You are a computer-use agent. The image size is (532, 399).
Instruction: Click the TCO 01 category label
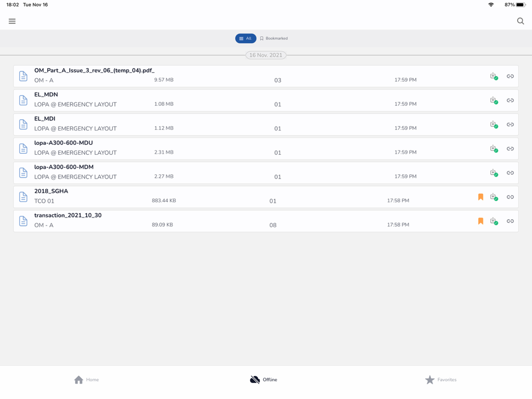[44, 201]
